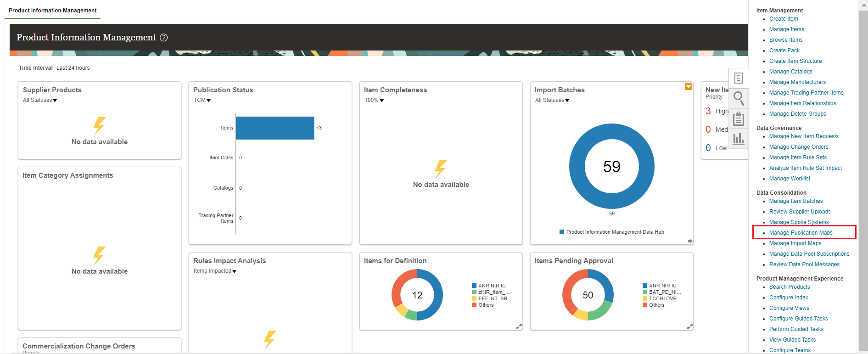Open the Create Item Structure link
Viewport: 868px width, 354px height.
tap(795, 61)
